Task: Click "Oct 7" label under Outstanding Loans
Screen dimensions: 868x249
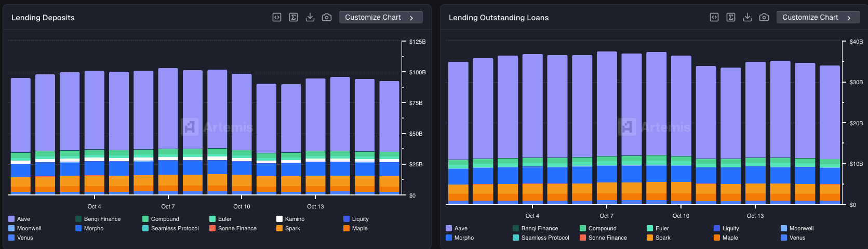Action: [x=607, y=216]
